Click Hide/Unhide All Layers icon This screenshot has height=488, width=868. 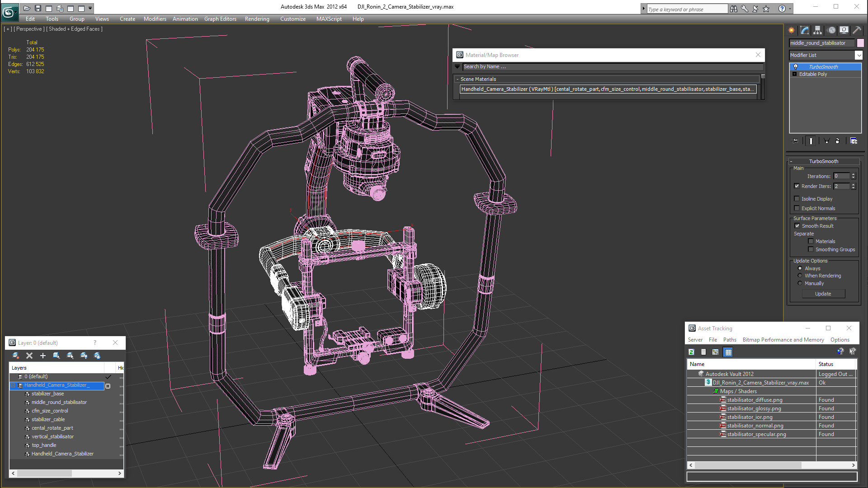(84, 356)
